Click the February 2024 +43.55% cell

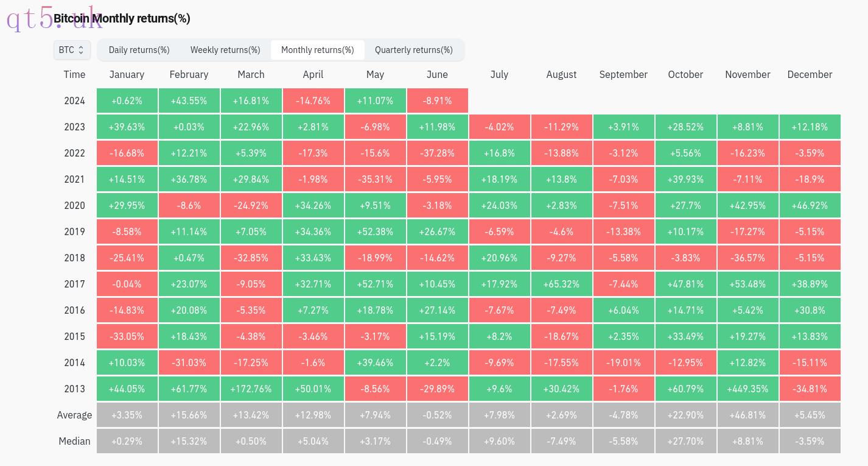coord(189,101)
